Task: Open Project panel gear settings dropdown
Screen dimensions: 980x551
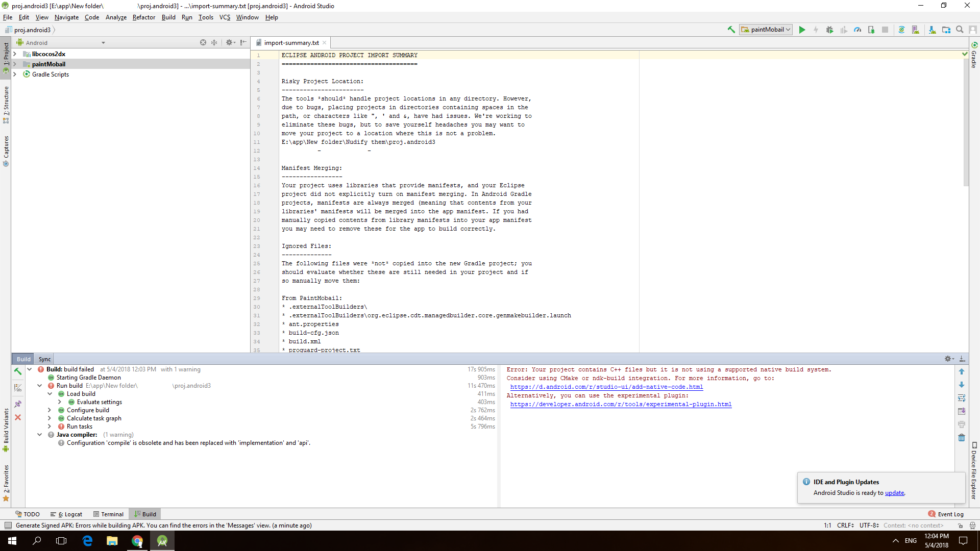Action: coord(230,43)
